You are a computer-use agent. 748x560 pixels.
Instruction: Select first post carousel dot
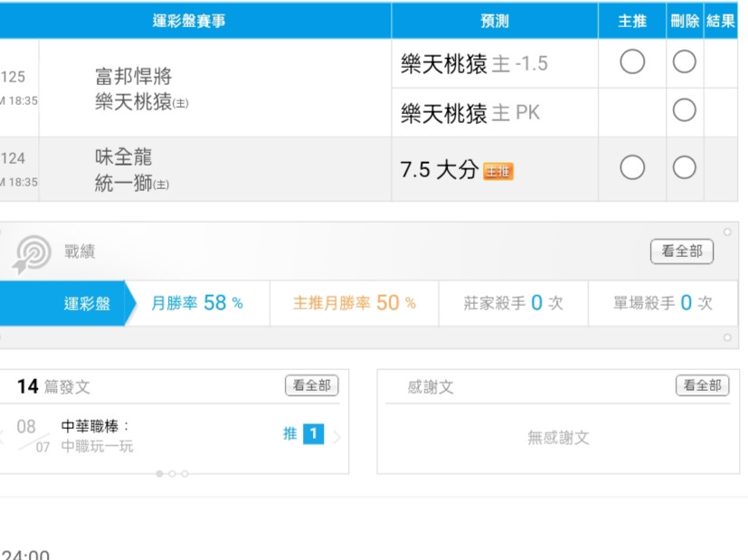159,474
